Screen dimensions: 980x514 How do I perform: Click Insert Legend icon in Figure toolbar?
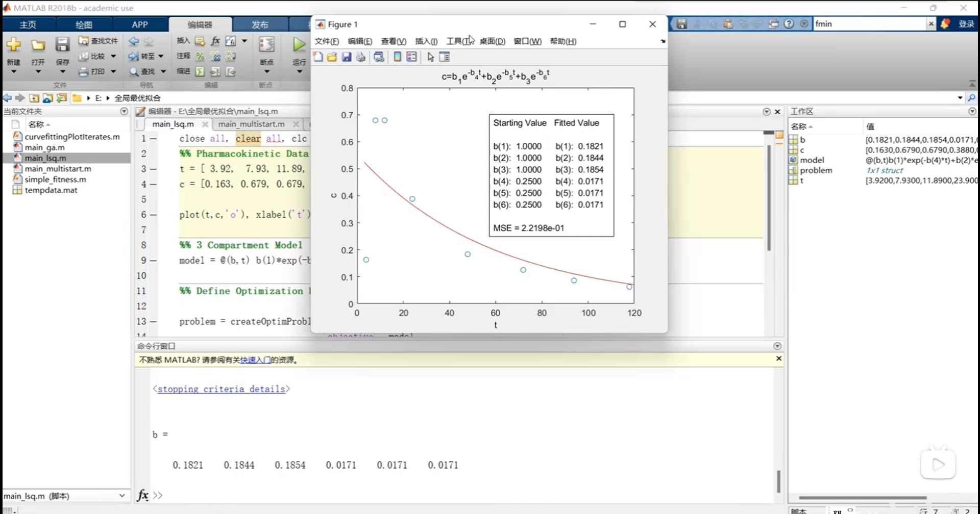coord(411,57)
